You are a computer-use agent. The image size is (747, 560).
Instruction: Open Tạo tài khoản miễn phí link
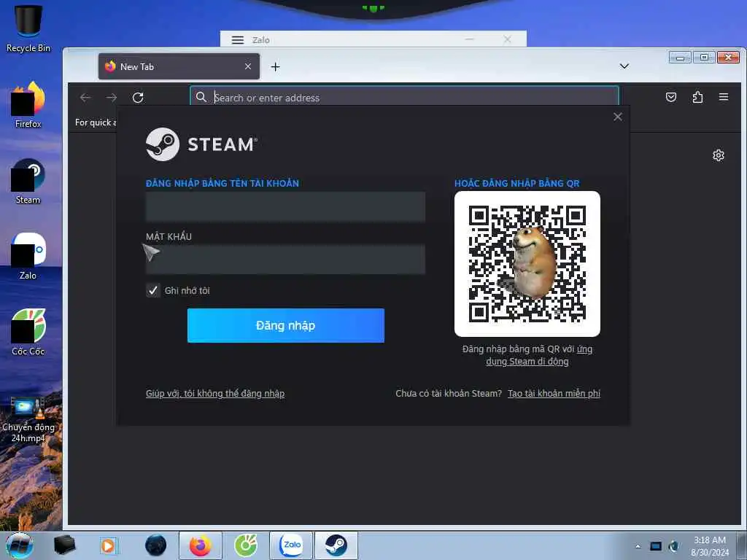[554, 393]
